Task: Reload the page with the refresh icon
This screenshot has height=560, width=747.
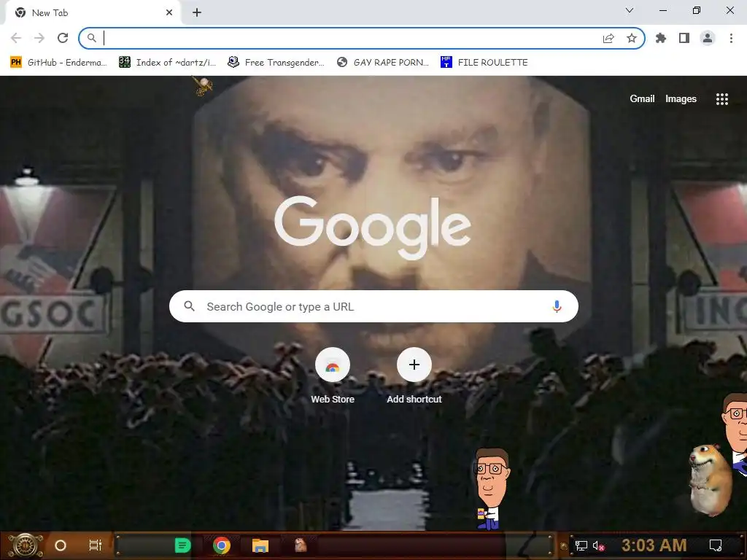Action: tap(63, 38)
